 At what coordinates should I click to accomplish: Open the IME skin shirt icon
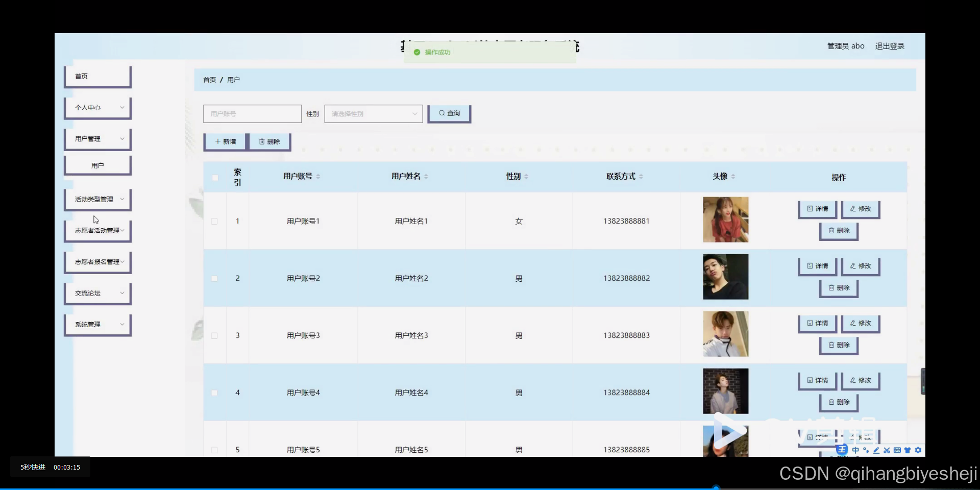pos(908,450)
